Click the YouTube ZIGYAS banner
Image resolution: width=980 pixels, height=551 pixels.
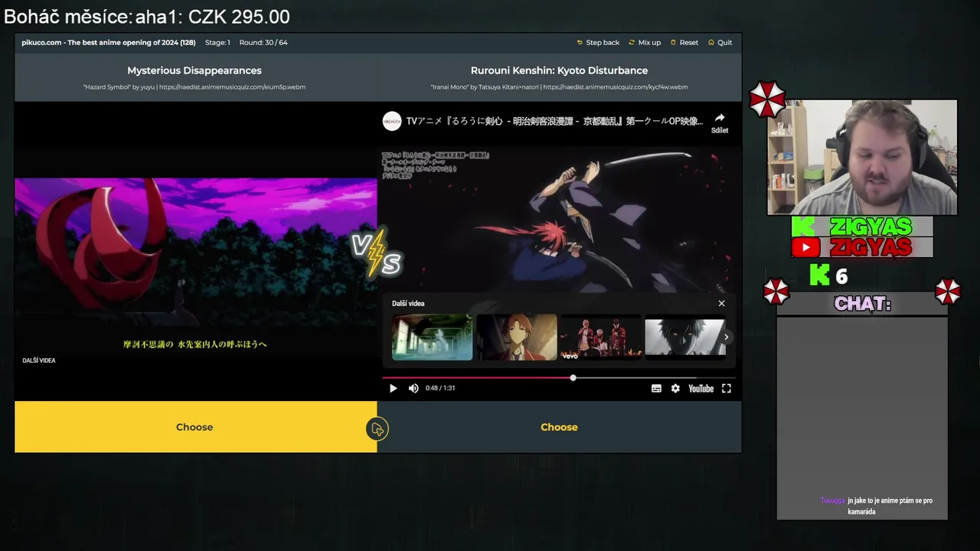[862, 247]
